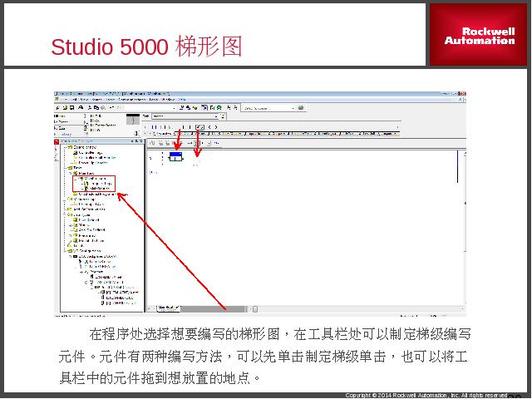Toggle the Controller Organizer toolbar icon

(x=204, y=108)
